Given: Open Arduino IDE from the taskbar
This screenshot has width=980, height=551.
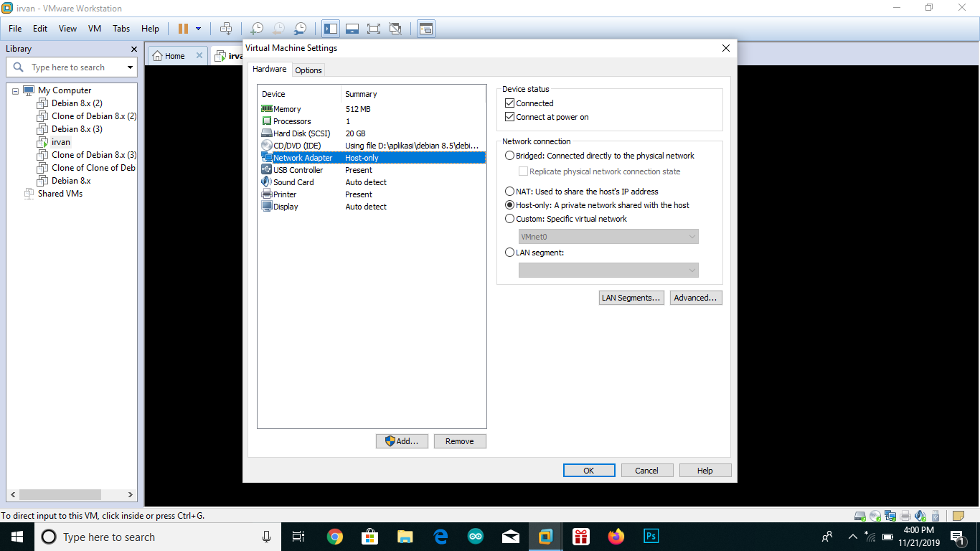Looking at the screenshot, I should pyautogui.click(x=476, y=537).
